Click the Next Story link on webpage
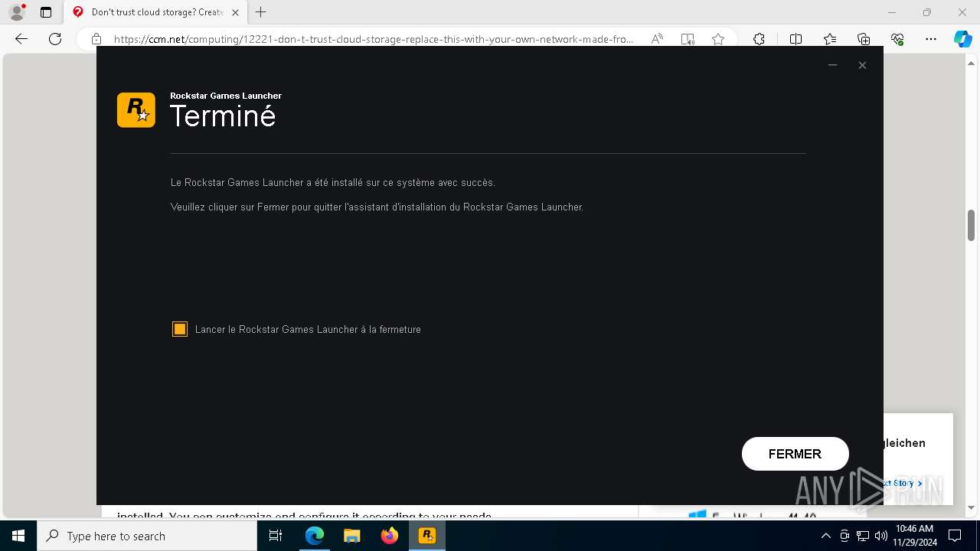Screen dimensions: 980x551 [902, 483]
